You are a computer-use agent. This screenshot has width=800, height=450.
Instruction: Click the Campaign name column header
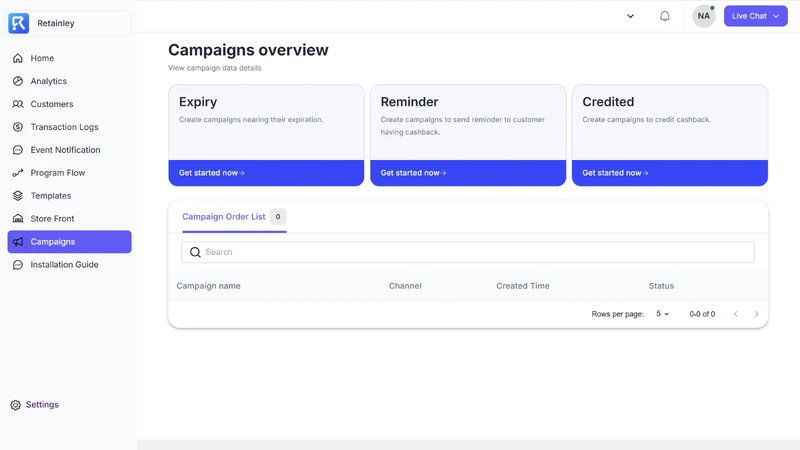[x=208, y=286]
